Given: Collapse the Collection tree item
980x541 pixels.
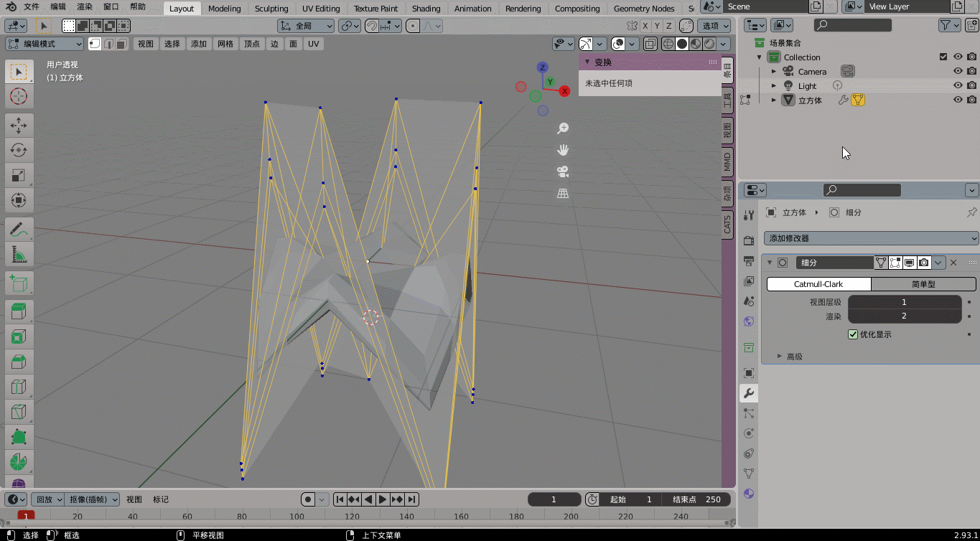Looking at the screenshot, I should click(760, 57).
